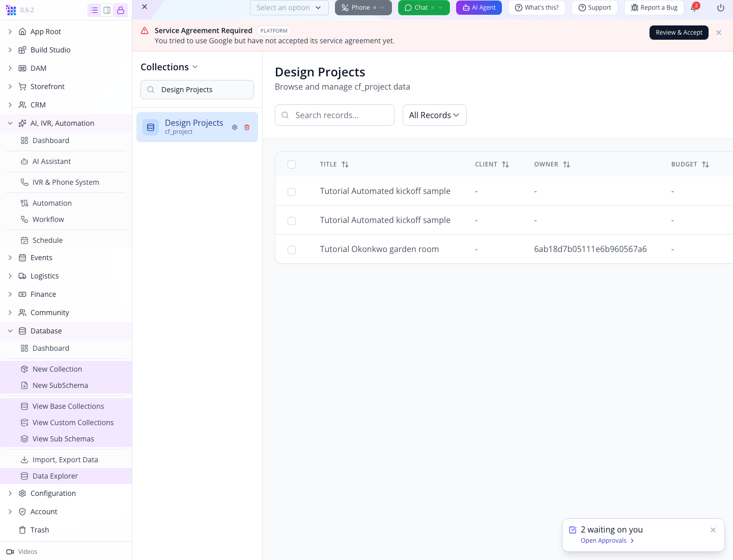Sort records by Budget column arrows
The width and height of the screenshot is (733, 560).
(x=706, y=164)
